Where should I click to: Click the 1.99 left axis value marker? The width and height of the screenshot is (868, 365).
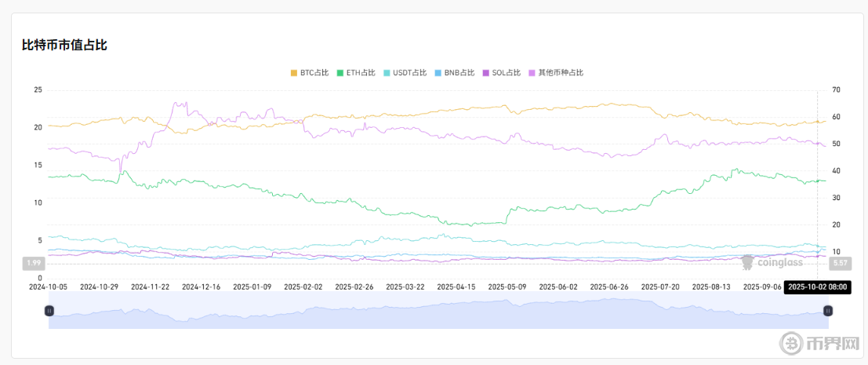coord(34,263)
